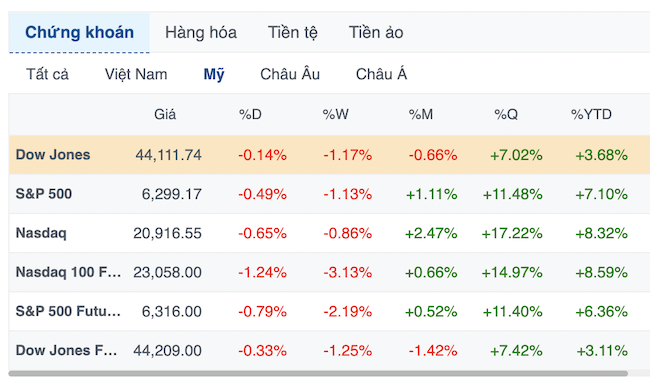650x389 pixels.
Task: Filter stocks by Việt Nam
Action: pos(136,74)
